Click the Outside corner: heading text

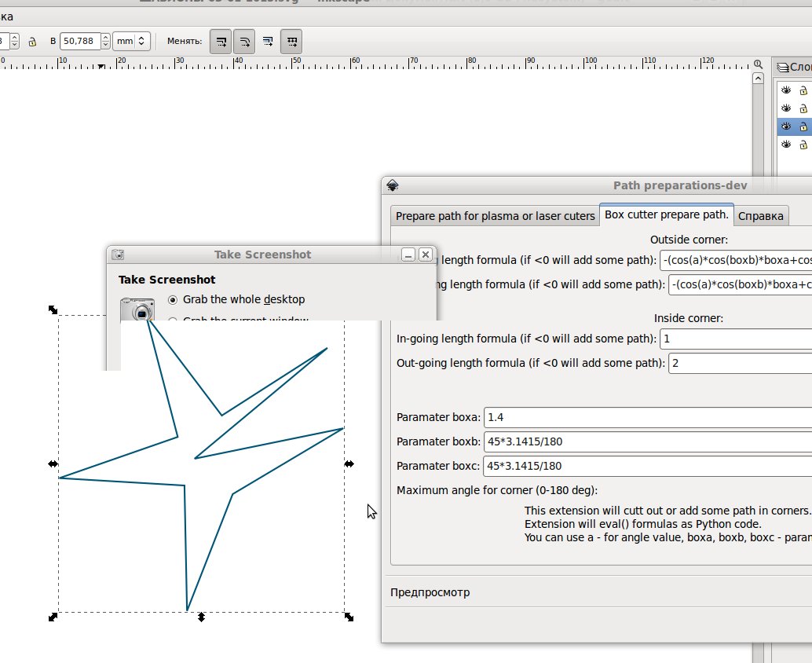click(689, 240)
